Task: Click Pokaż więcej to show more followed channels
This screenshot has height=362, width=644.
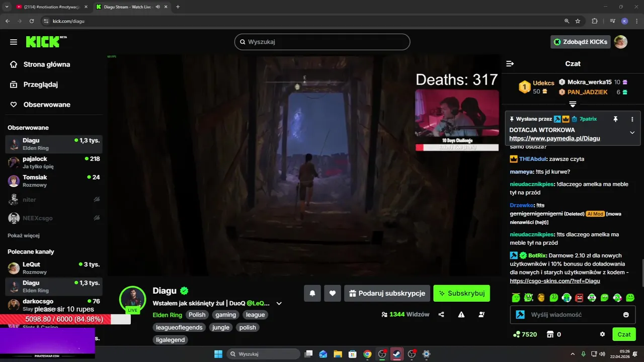Action: 24,235
